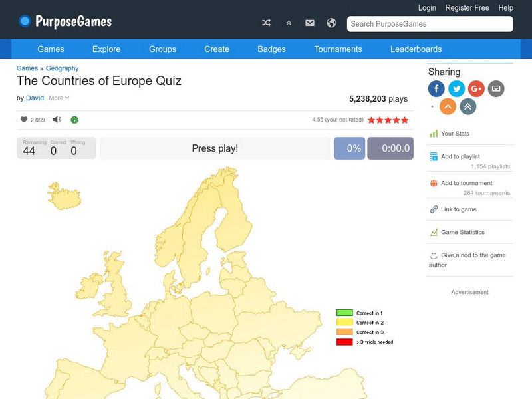Share the quiz on Facebook
The image size is (532, 399).
[436, 88]
